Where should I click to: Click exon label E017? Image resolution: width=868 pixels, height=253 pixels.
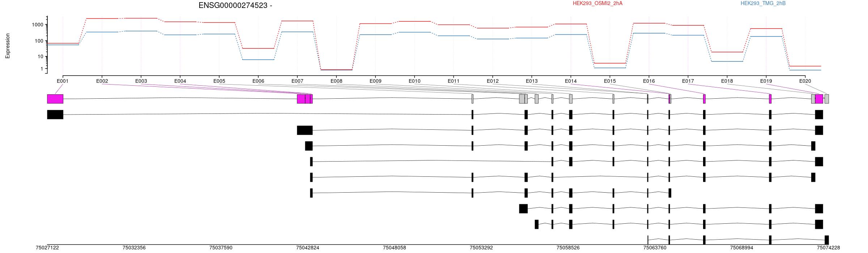tap(688, 81)
